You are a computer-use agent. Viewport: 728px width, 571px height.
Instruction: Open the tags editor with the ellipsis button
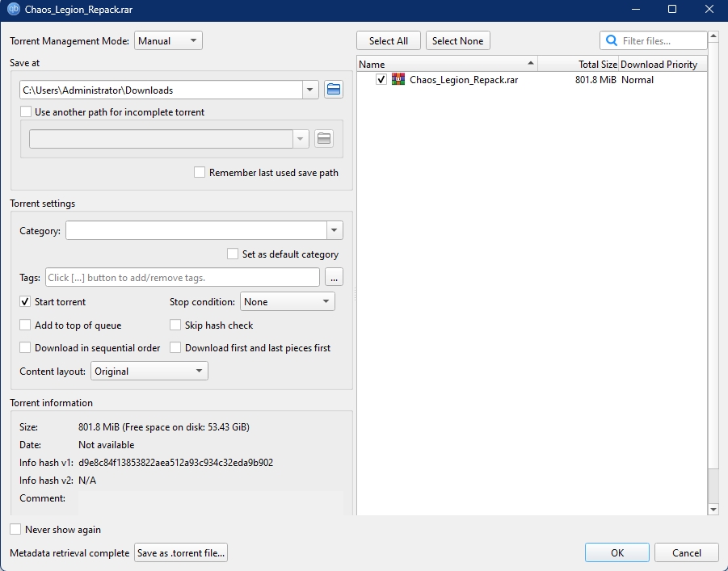pos(334,278)
